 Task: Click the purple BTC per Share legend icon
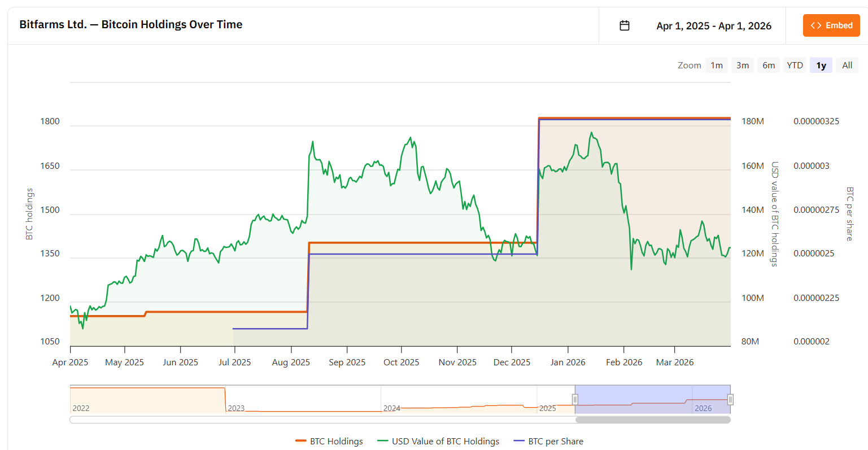tap(519, 442)
